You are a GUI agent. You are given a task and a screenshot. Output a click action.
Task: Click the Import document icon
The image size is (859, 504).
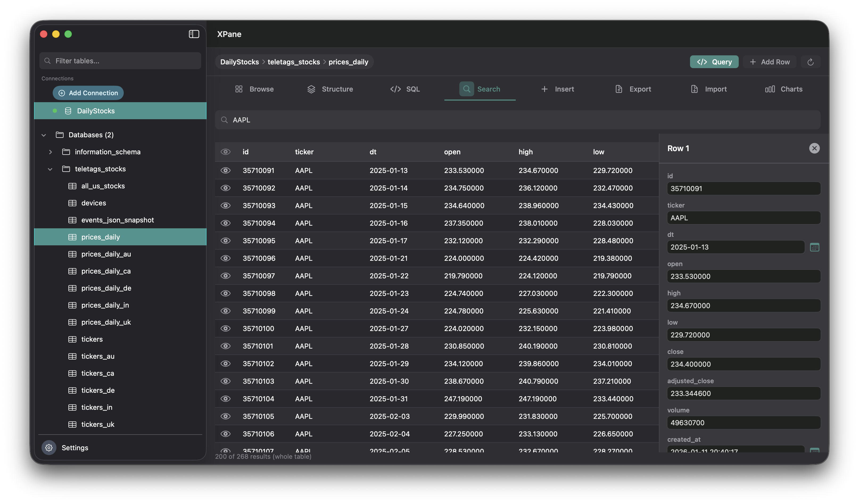[x=694, y=89]
